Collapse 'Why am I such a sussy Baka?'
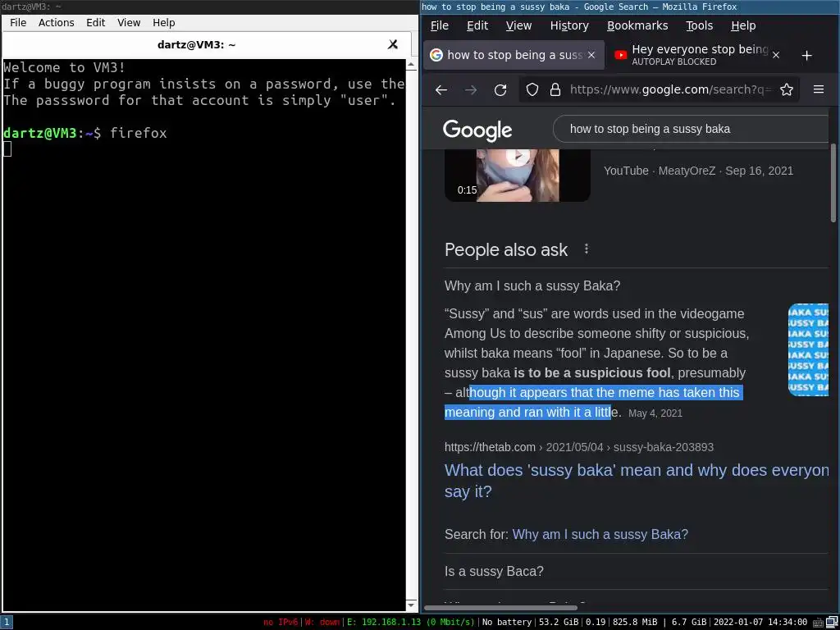The width and height of the screenshot is (840, 630). 637,285
